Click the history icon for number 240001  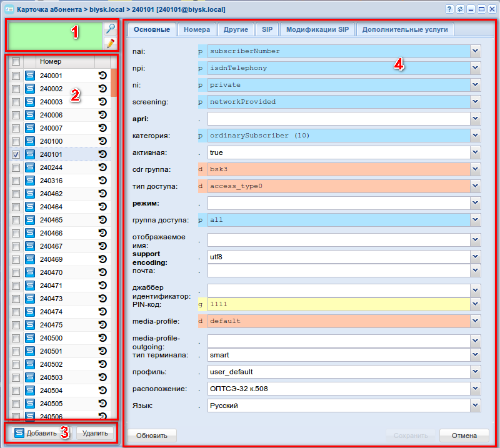(102, 76)
